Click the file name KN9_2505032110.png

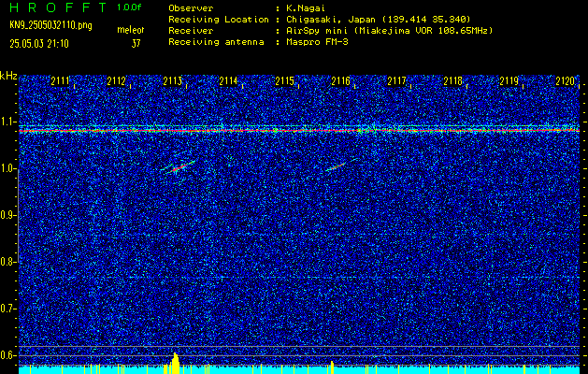pos(50,25)
